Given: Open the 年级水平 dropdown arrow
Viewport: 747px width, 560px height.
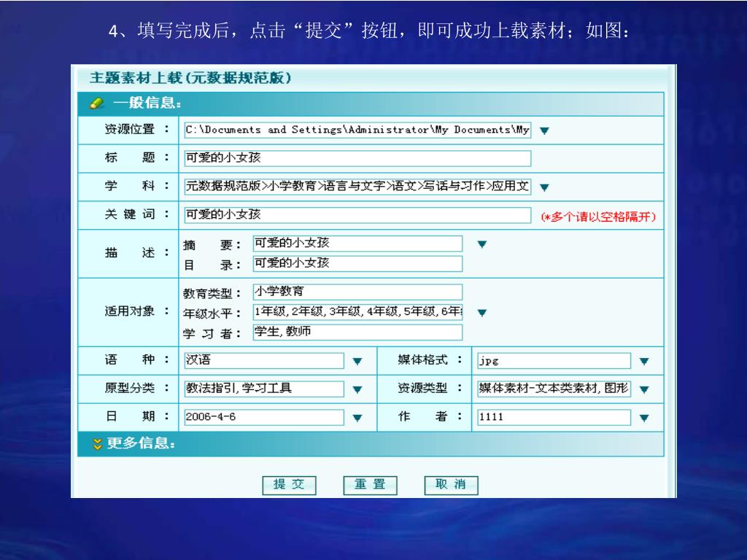Looking at the screenshot, I should [482, 312].
